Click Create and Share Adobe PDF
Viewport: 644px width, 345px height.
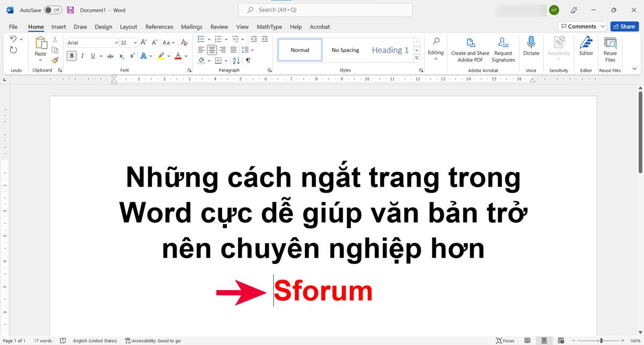(x=470, y=49)
